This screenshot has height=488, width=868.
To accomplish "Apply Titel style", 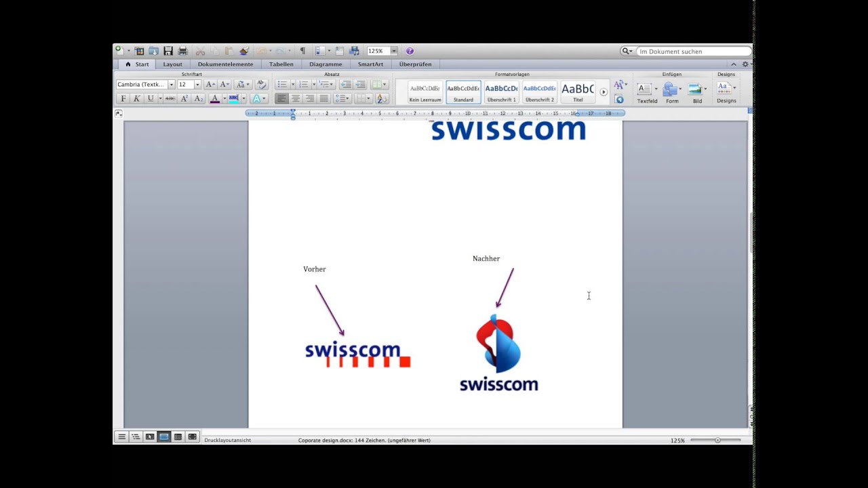I will 578,92.
